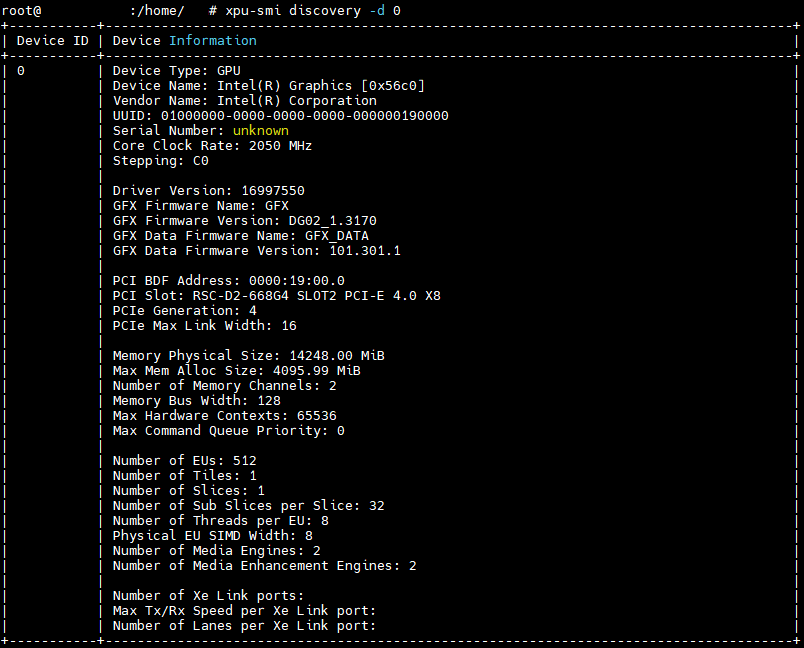Click the 'GFX Firmware Version: DG02_1.3170' line
This screenshot has height=648, width=804.
coord(244,221)
